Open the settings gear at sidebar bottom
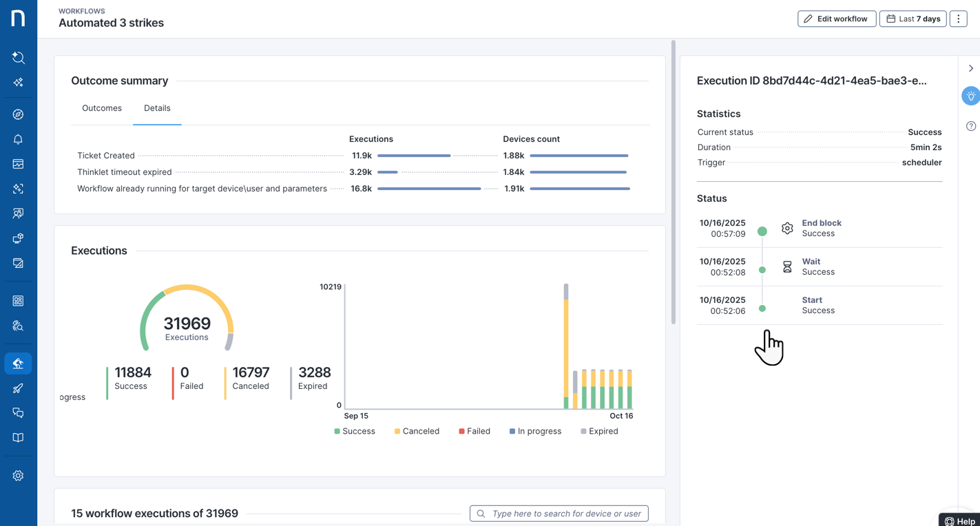This screenshot has width=980, height=526. point(18,476)
